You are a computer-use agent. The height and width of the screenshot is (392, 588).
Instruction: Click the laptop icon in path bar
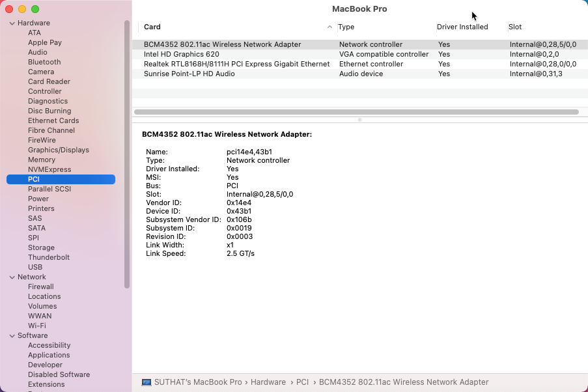coord(147,382)
